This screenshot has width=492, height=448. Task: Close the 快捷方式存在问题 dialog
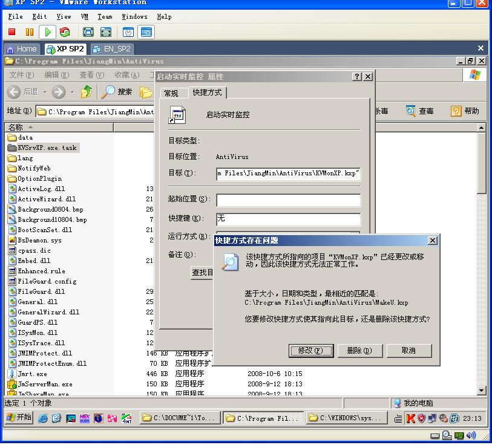[432, 241]
